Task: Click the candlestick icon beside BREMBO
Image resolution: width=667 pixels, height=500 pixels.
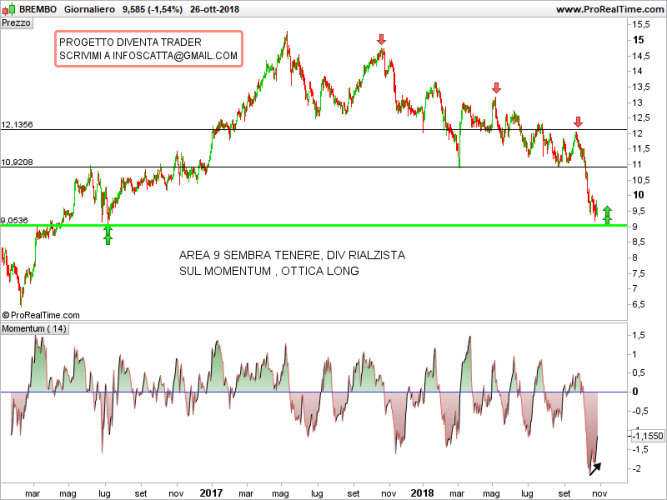Action: 9,9
